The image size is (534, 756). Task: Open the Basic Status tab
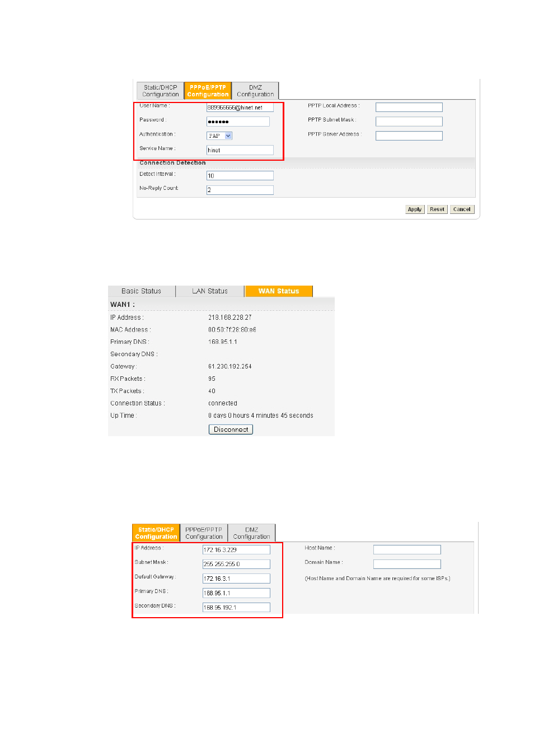142,291
